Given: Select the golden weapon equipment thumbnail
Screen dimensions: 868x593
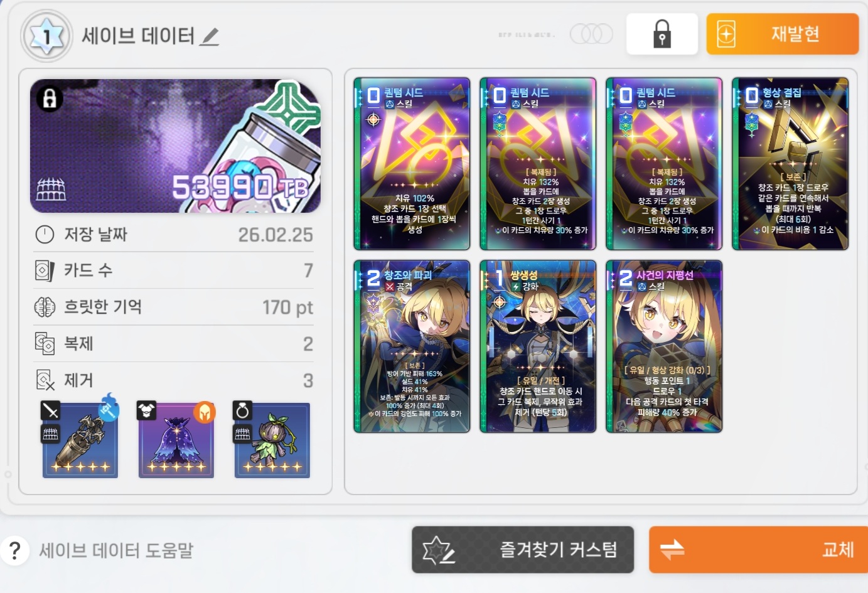Looking at the screenshot, I should point(80,440).
